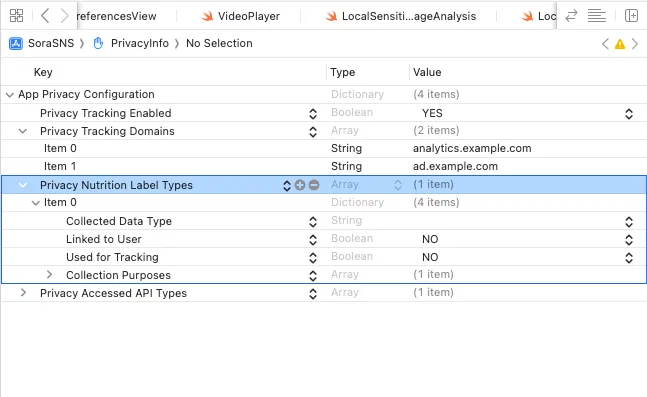647x397 pixels.
Task: Select the Used for Tracking key
Action: [x=112, y=257]
